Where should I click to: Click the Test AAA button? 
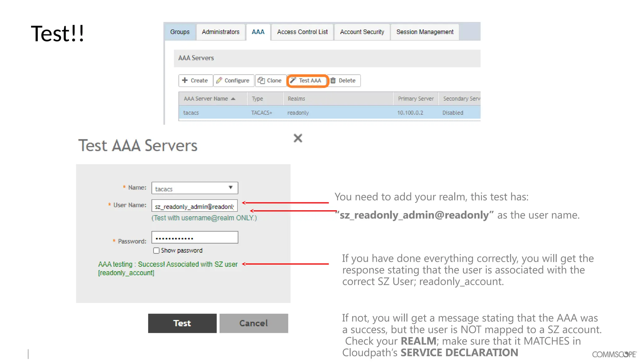pos(307,80)
